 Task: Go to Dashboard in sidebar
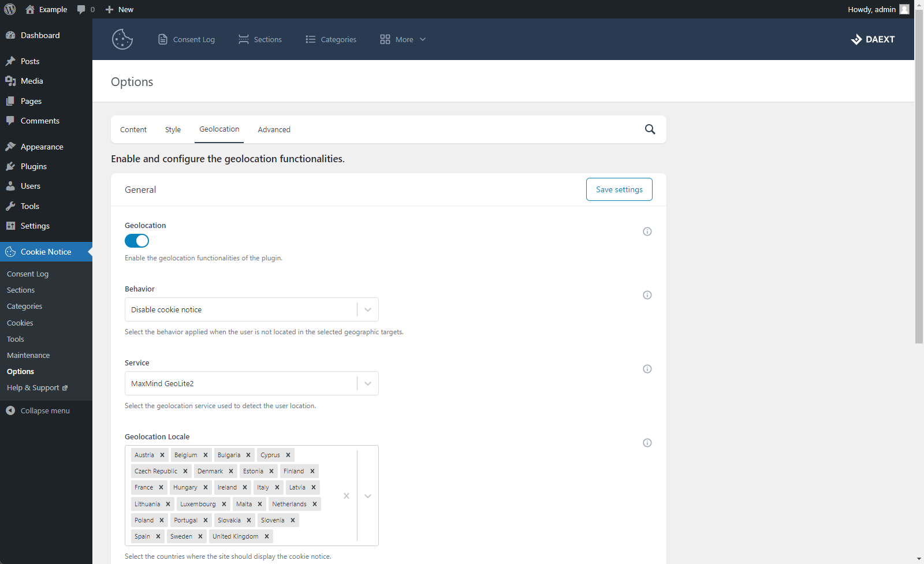(46, 35)
